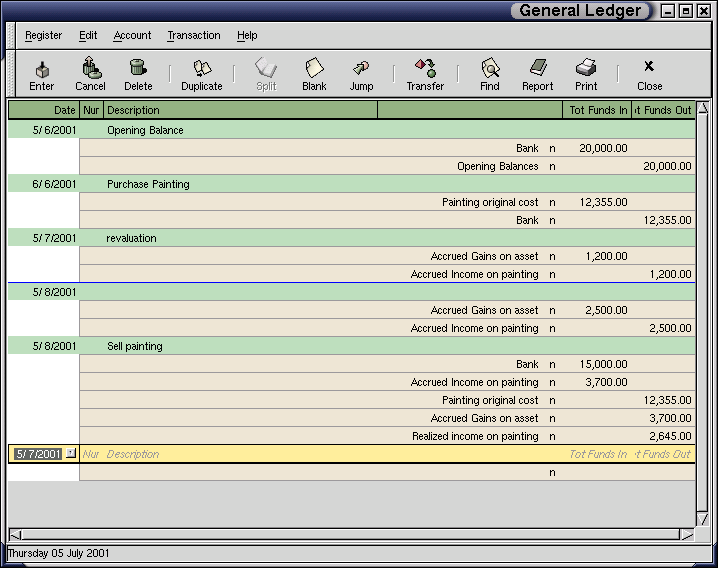Click the Tot Funds In column header
Image resolution: width=718 pixels, height=568 pixels.
(x=598, y=110)
